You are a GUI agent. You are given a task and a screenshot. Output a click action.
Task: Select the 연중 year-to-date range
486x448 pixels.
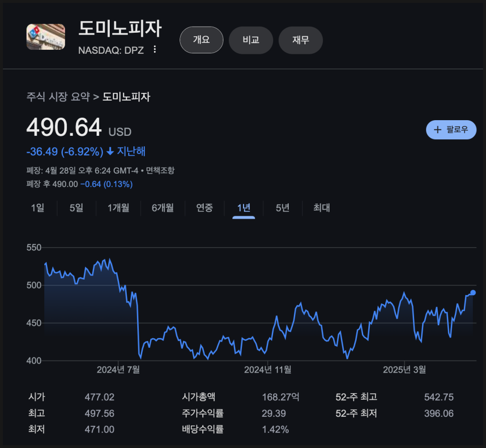pyautogui.click(x=205, y=208)
